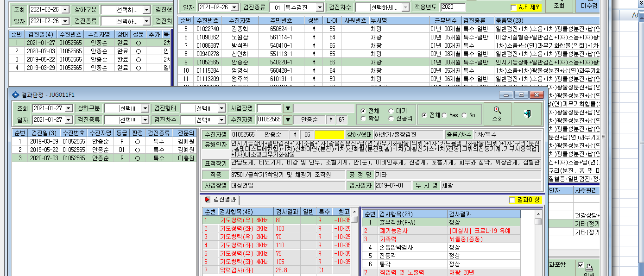
Task: Click the 미수검 button at top right
Action: click(588, 6)
